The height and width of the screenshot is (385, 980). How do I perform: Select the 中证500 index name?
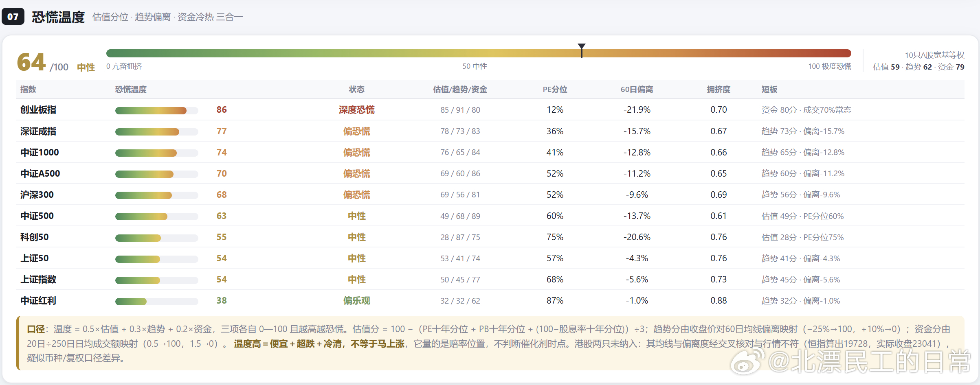pyautogui.click(x=37, y=216)
